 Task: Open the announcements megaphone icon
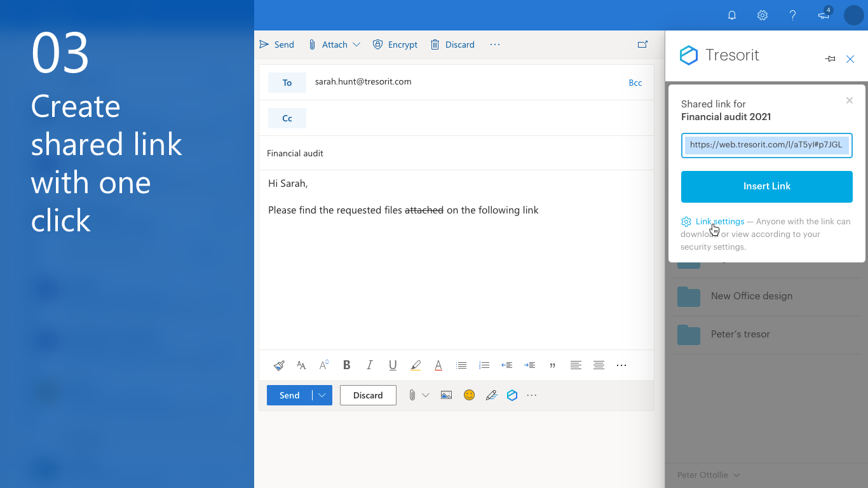(x=824, y=15)
